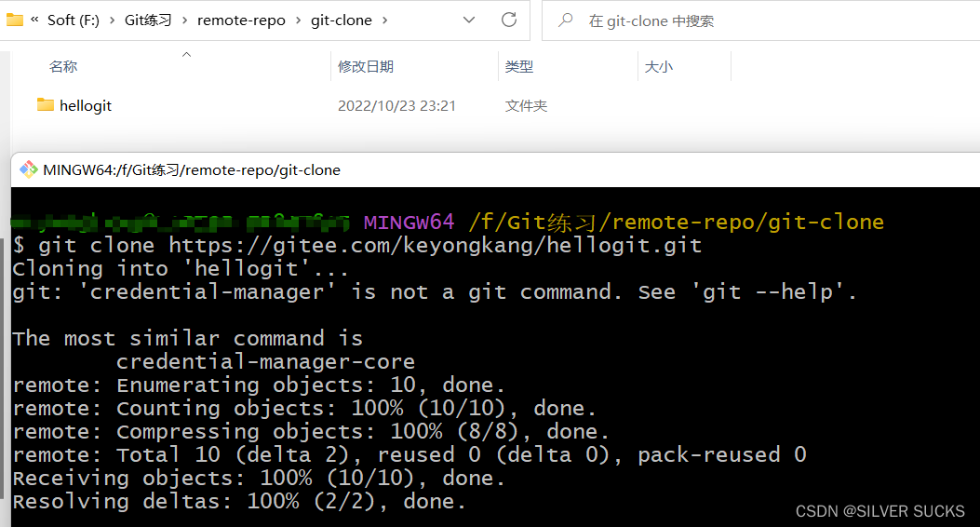Navigate to the Git练习 breadcrumb
This screenshot has height=527, width=980.
(148, 20)
